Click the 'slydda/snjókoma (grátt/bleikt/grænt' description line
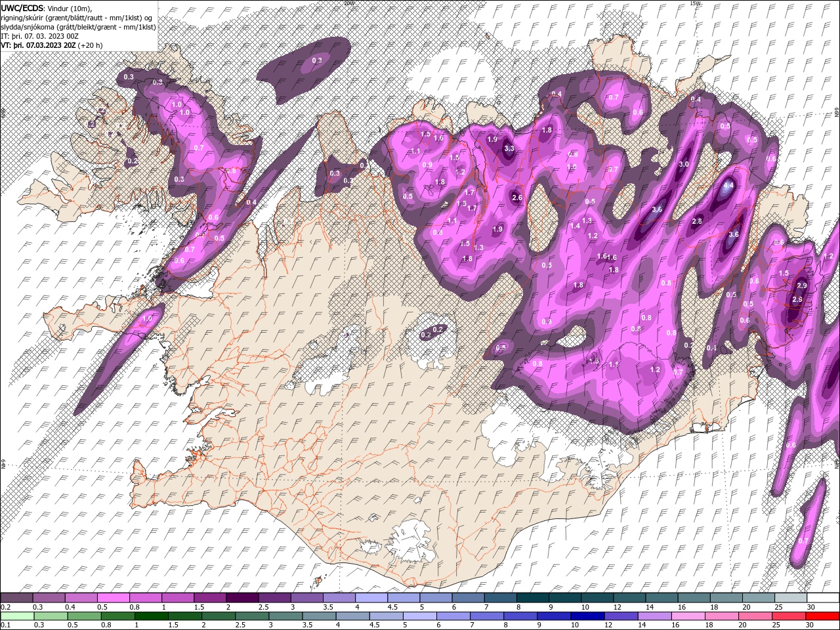 click(78, 27)
